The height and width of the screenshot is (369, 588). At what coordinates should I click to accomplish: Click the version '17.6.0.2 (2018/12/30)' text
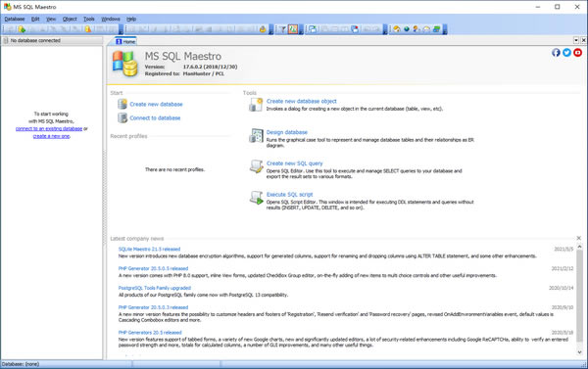click(x=210, y=67)
